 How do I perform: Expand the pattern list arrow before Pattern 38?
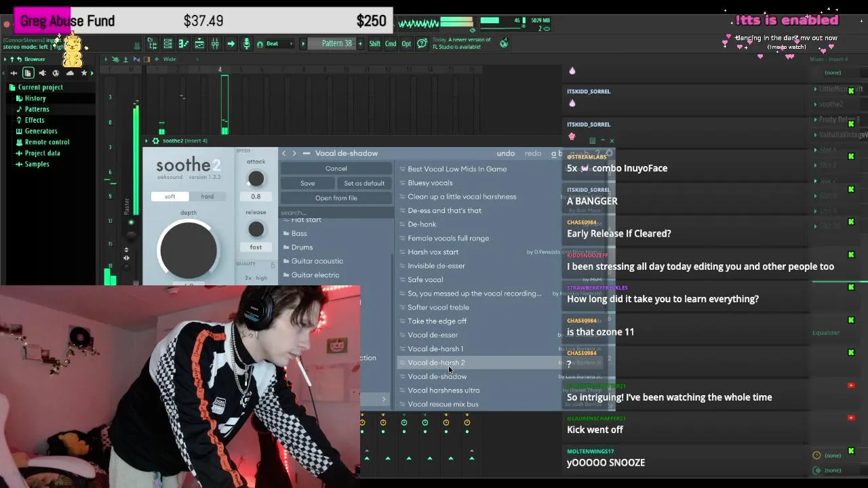point(303,43)
